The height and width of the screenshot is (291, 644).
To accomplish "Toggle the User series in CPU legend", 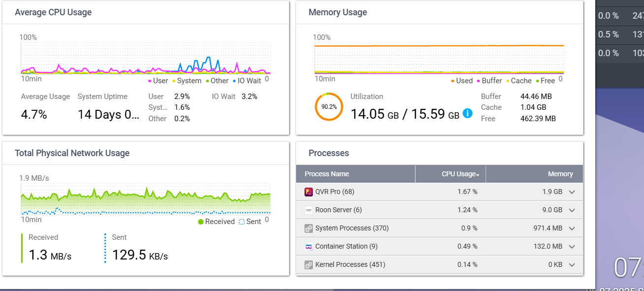I will pyautogui.click(x=158, y=81).
